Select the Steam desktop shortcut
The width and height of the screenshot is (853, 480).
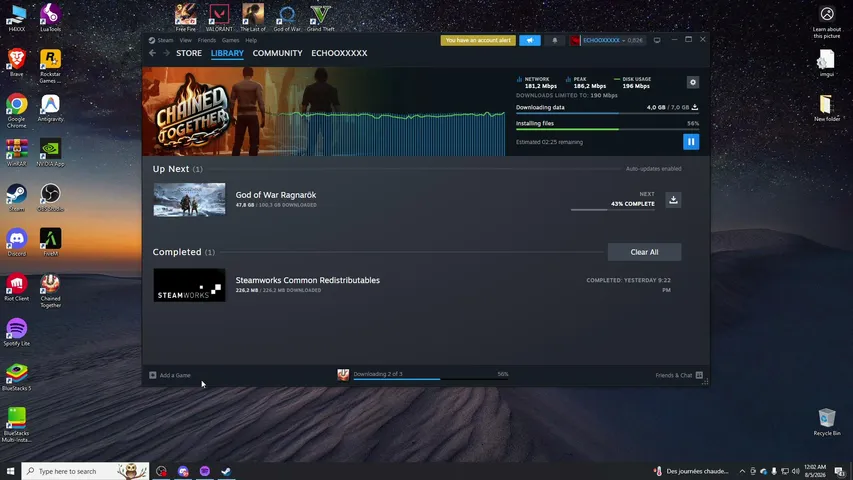point(16,198)
